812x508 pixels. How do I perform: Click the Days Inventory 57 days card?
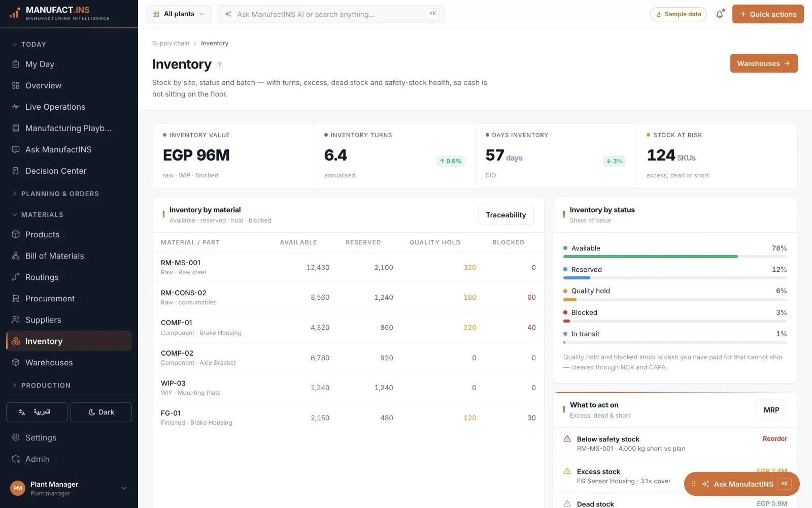tap(556, 156)
